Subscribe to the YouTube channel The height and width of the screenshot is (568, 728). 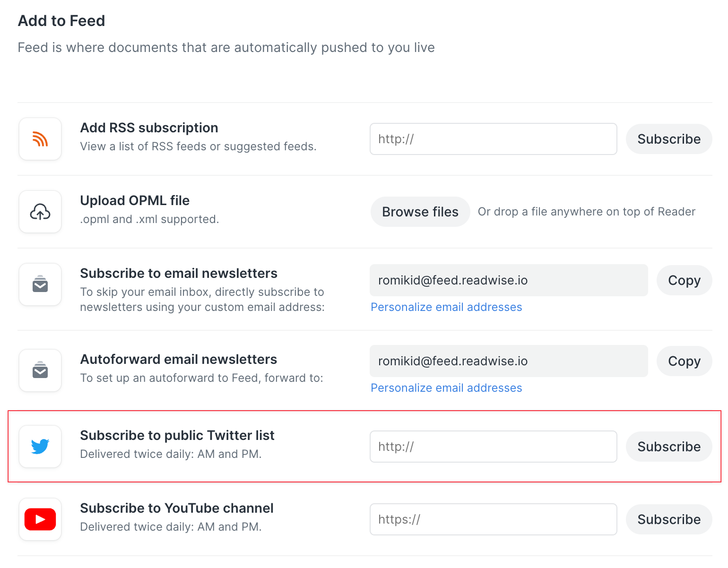(x=669, y=519)
